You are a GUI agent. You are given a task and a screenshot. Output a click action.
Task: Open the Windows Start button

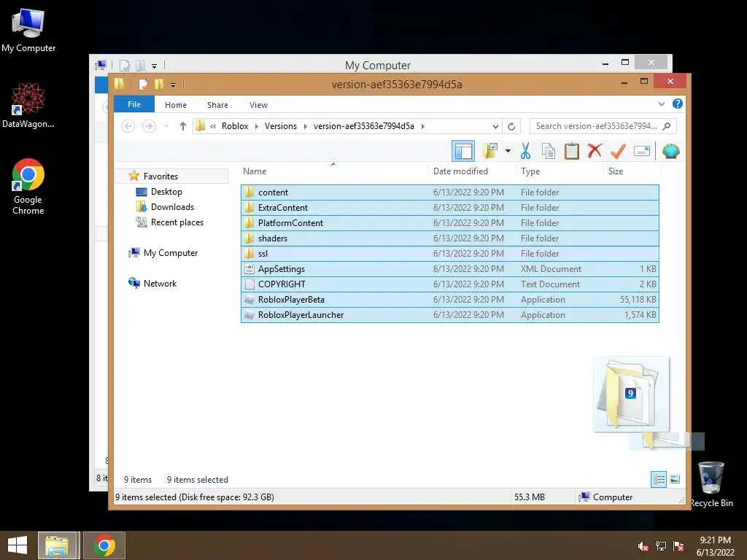pos(18,545)
